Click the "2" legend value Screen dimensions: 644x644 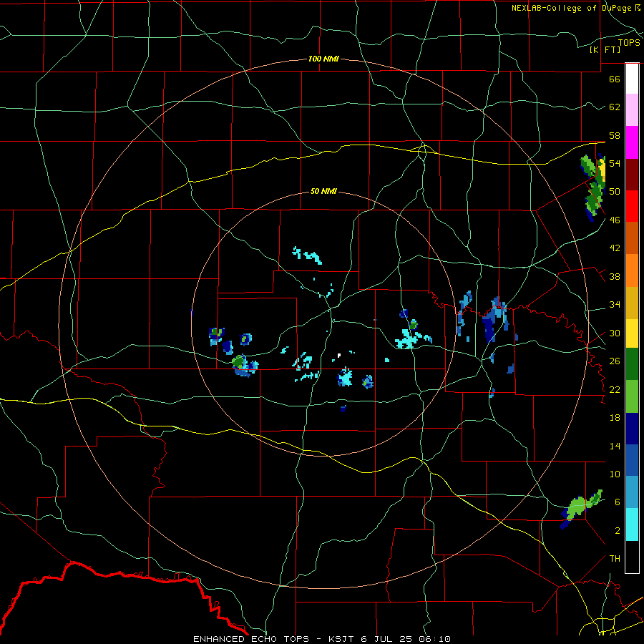point(618,531)
